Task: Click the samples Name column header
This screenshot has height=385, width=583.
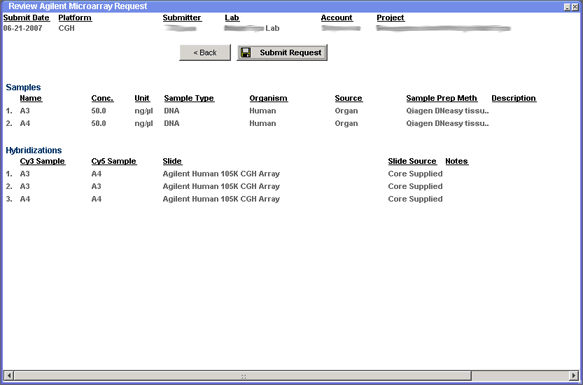Action: pos(31,98)
